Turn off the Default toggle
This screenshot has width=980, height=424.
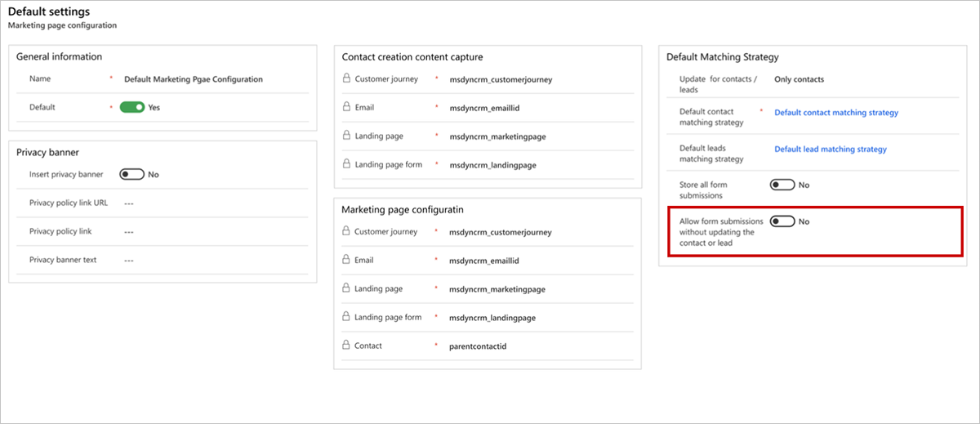point(132,107)
